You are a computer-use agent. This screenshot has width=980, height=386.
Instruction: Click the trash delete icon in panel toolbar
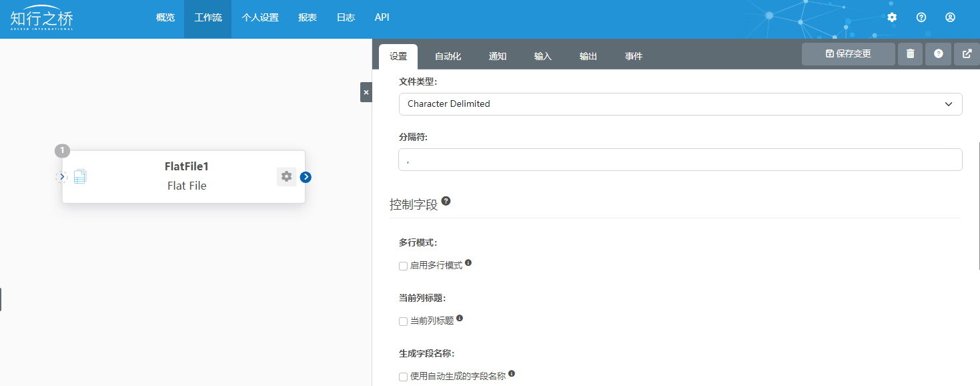point(910,54)
